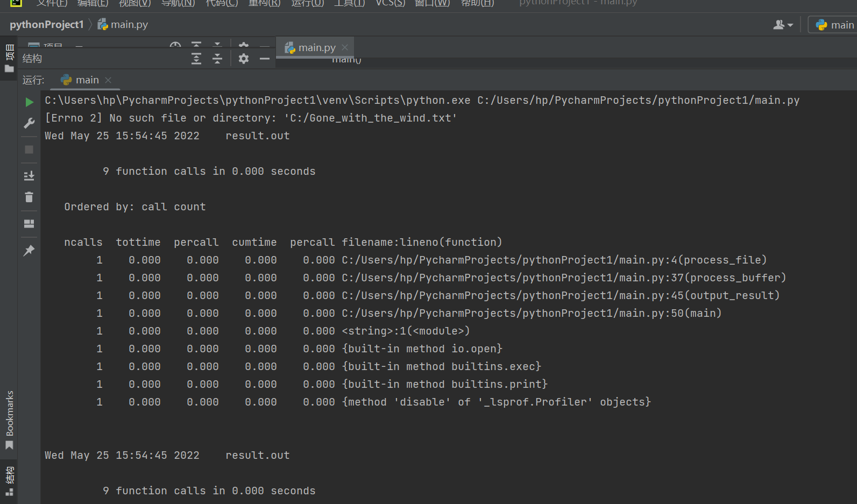Click the gray stop process square

[x=29, y=150]
